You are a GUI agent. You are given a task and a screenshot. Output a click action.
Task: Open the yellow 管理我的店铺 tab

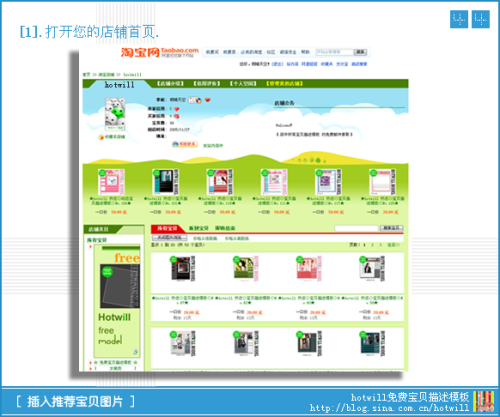point(284,83)
